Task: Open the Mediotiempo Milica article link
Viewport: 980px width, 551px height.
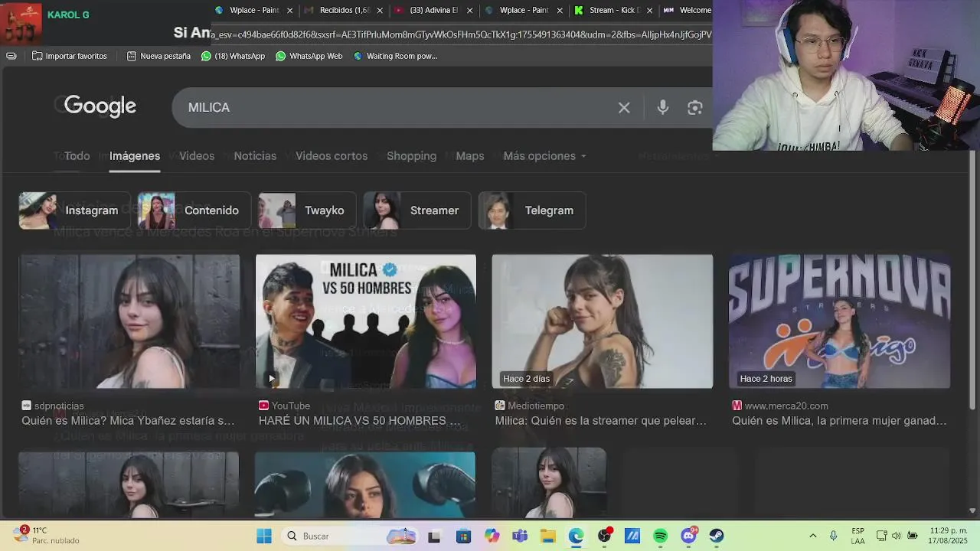Action: point(601,421)
